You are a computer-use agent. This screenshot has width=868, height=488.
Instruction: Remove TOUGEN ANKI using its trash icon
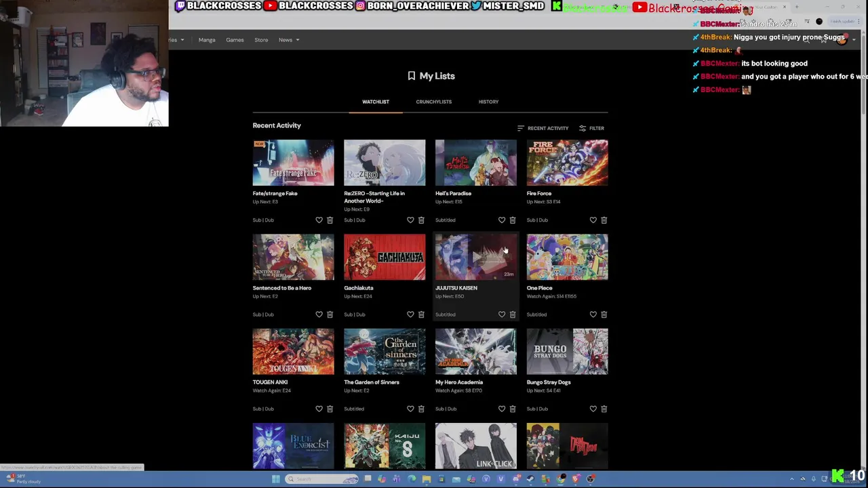click(x=330, y=409)
